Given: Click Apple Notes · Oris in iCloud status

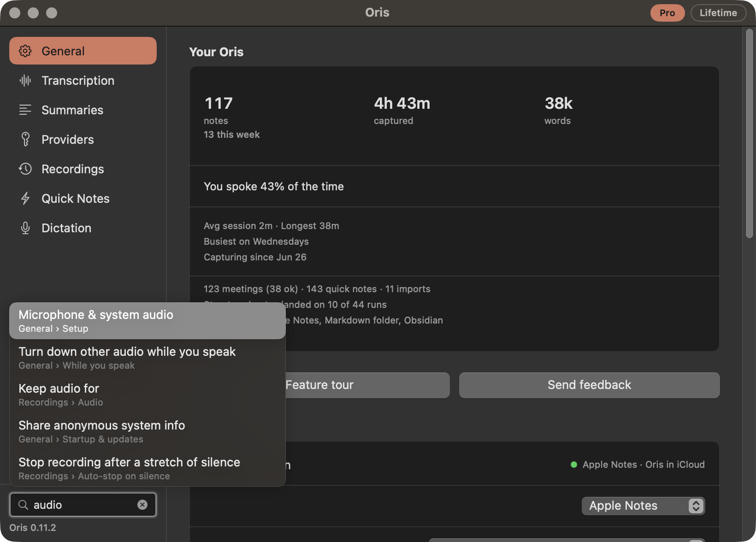Looking at the screenshot, I should pyautogui.click(x=638, y=465).
